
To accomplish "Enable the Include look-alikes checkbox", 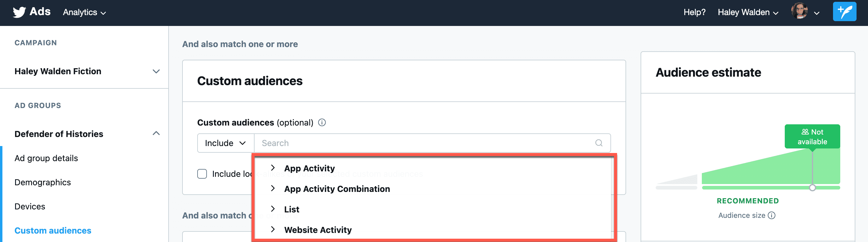I will coord(202,174).
